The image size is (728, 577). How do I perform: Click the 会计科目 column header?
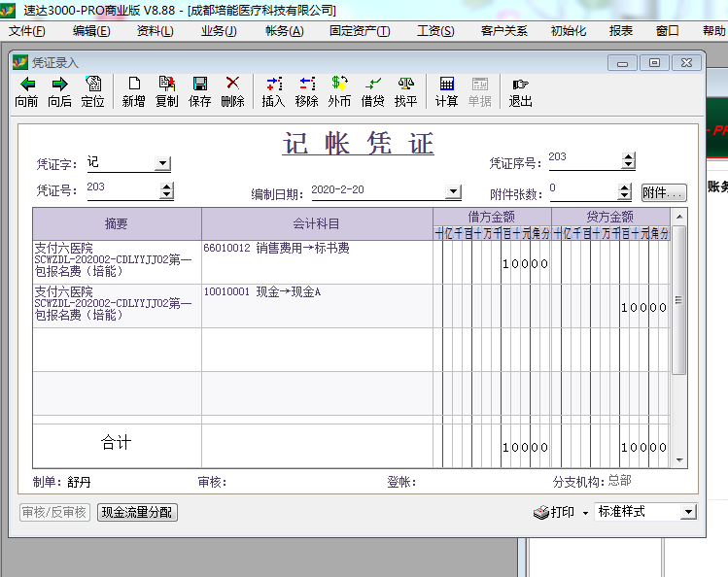coord(317,224)
